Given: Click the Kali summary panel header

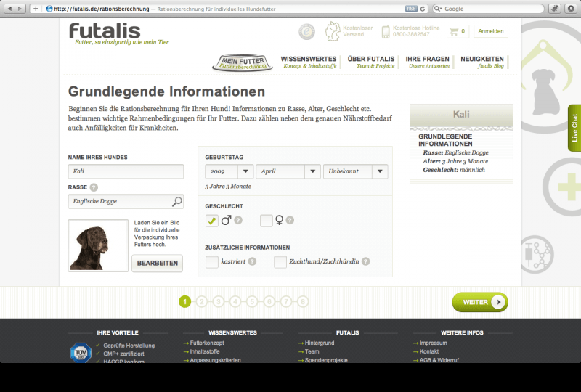Looking at the screenshot, I should click(x=461, y=115).
